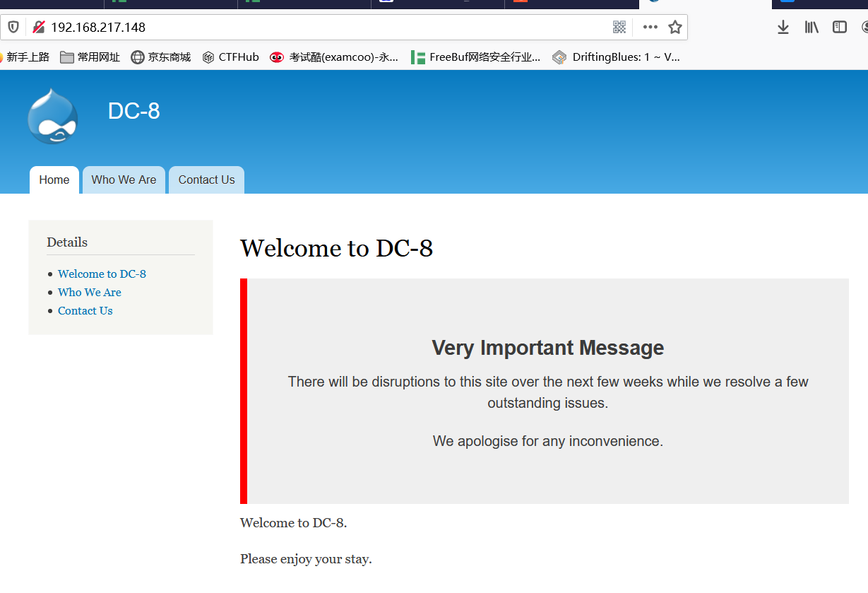Open the 京东商城 bookmark

(161, 57)
